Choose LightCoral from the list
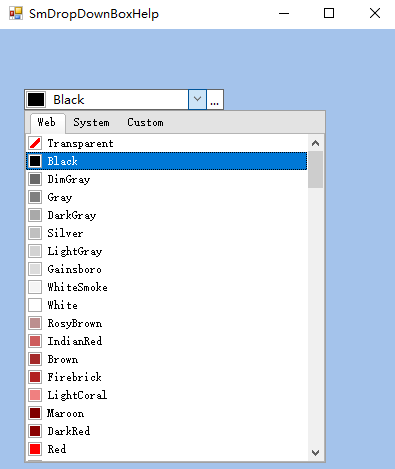This screenshot has height=469, width=395. coord(167,395)
